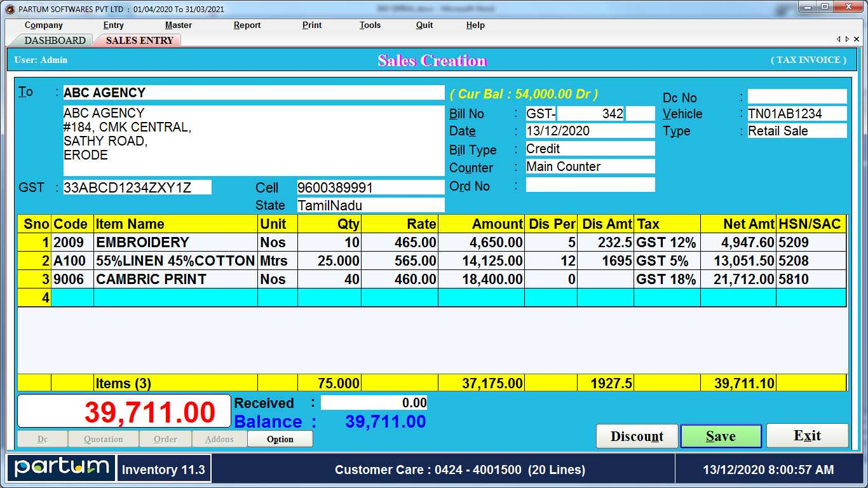Click the Discount button
This screenshot has height=488, width=868.
coord(637,436)
